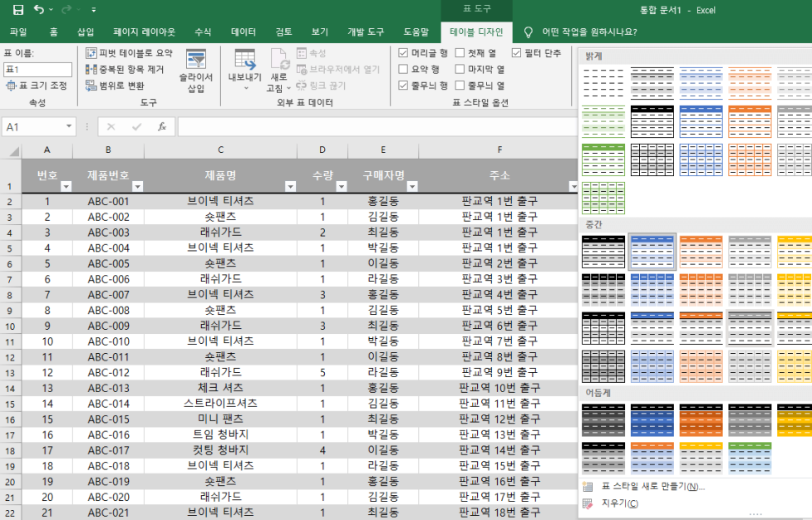Screen dimensions: 812x520
Task: Open filter dropdown for 제품번호 column
Action: [137, 186]
